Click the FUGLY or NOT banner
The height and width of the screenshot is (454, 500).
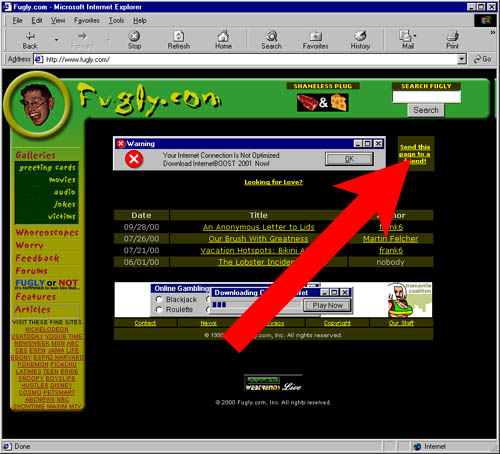(x=47, y=284)
